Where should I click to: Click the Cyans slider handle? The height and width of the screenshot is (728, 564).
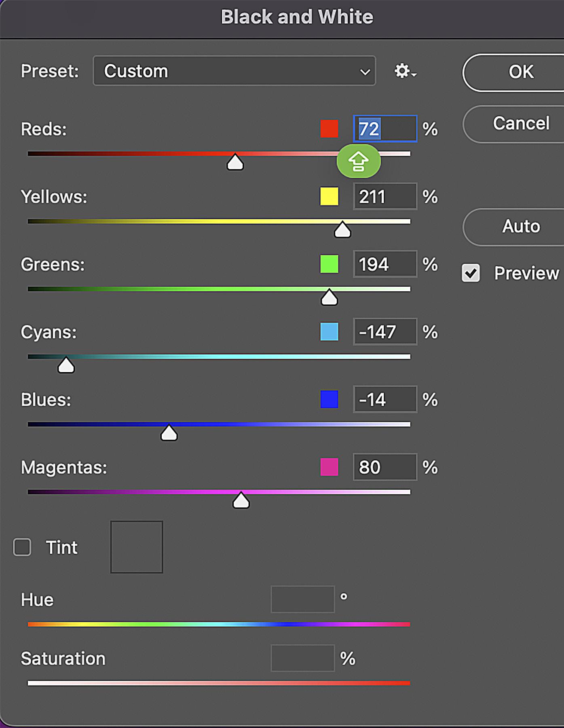(66, 366)
